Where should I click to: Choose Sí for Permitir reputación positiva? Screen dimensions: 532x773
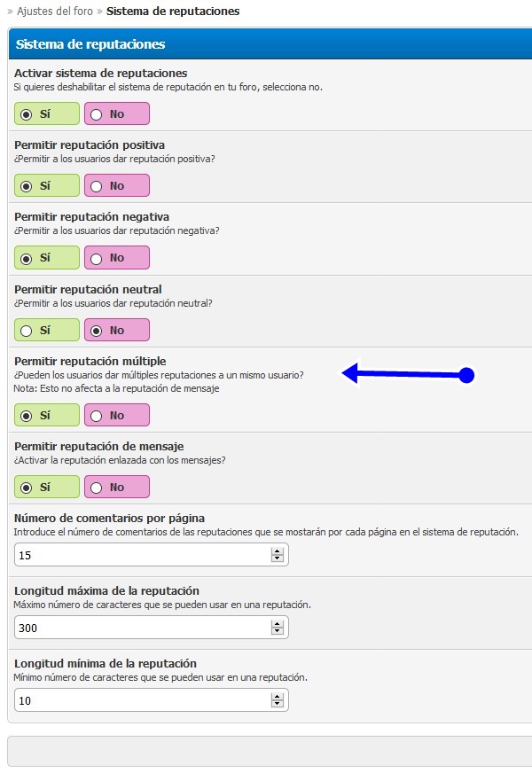(27, 186)
